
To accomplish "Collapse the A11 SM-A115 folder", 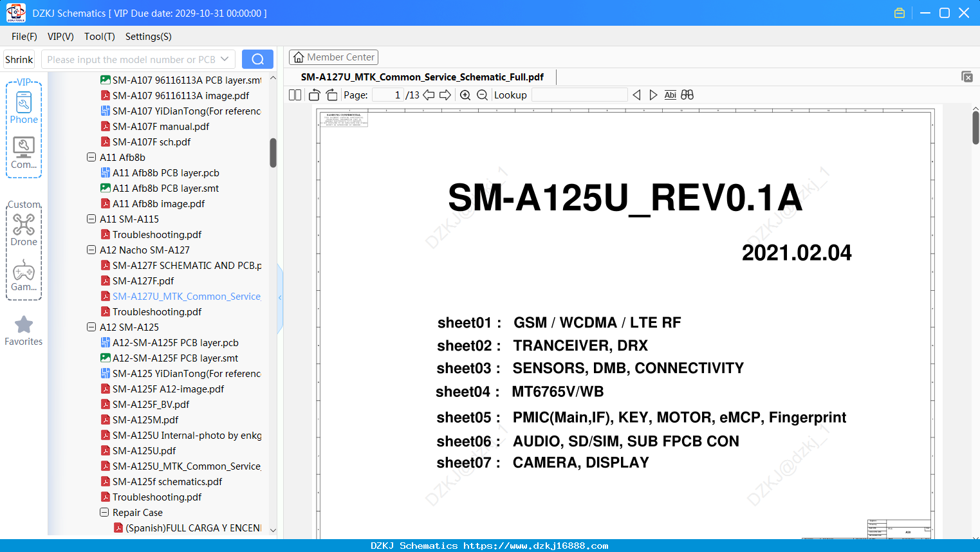I will pos(91,219).
